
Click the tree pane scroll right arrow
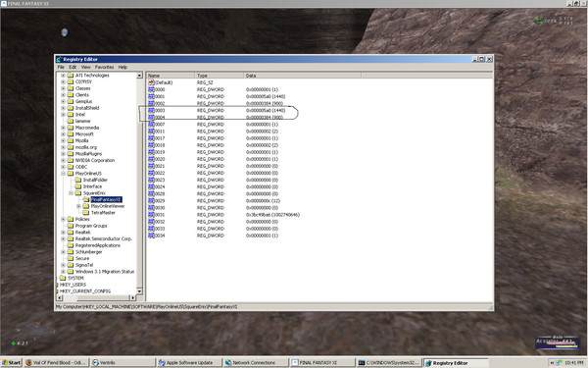[132, 297]
